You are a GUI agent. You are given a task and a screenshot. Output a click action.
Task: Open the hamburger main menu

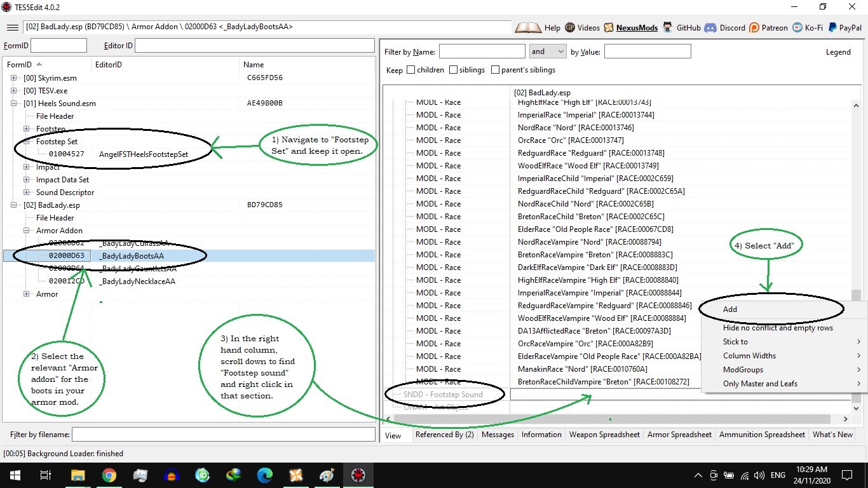(x=13, y=27)
